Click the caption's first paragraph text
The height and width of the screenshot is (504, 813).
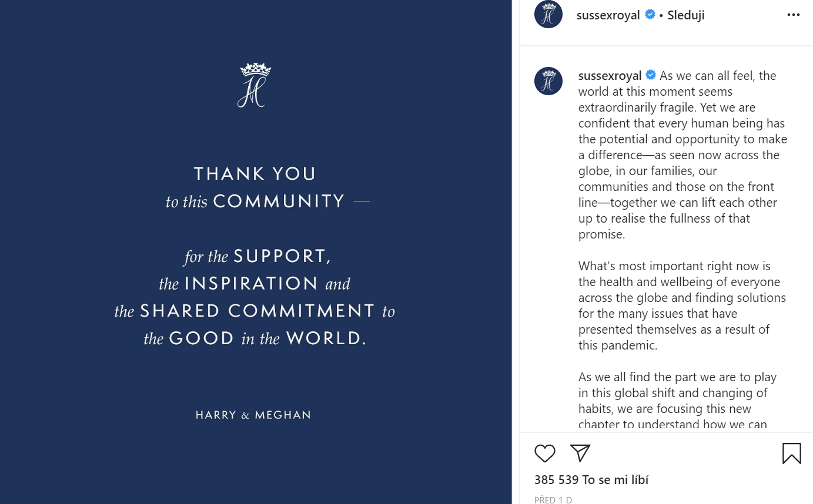click(682, 155)
